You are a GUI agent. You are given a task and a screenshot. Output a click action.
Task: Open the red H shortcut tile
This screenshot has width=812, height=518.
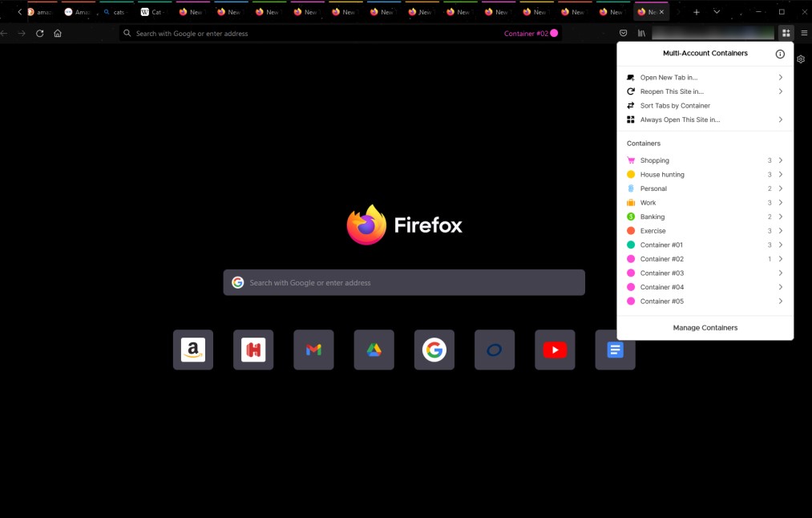pyautogui.click(x=253, y=350)
